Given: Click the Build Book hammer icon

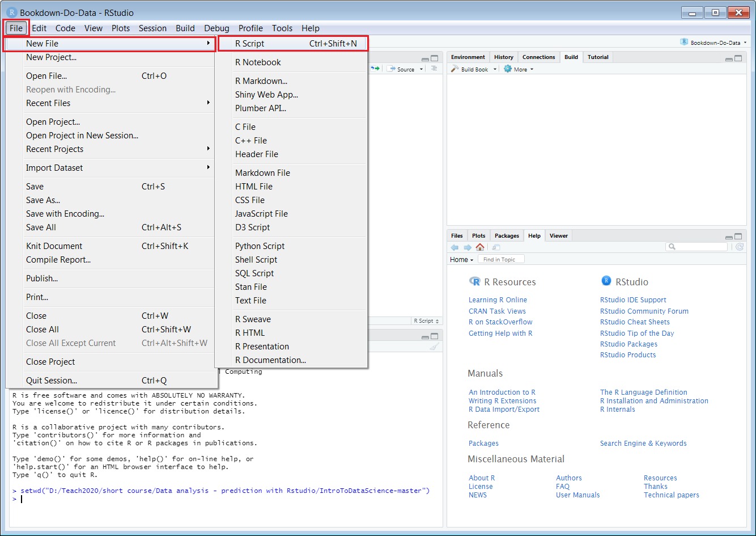Looking at the screenshot, I should [455, 69].
